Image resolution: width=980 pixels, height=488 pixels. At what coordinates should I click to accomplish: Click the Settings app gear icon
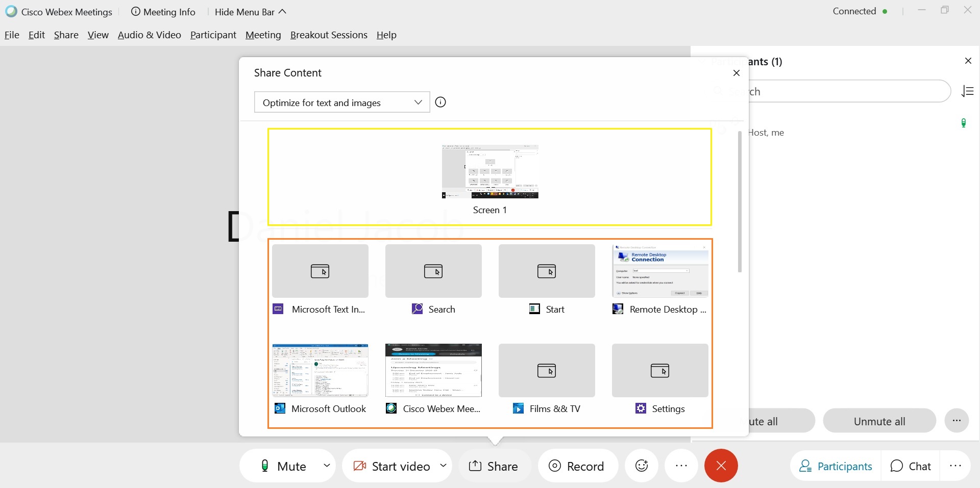click(641, 408)
